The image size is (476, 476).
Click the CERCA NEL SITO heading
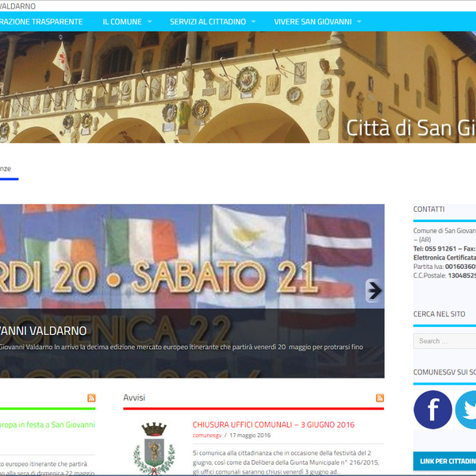(x=439, y=314)
